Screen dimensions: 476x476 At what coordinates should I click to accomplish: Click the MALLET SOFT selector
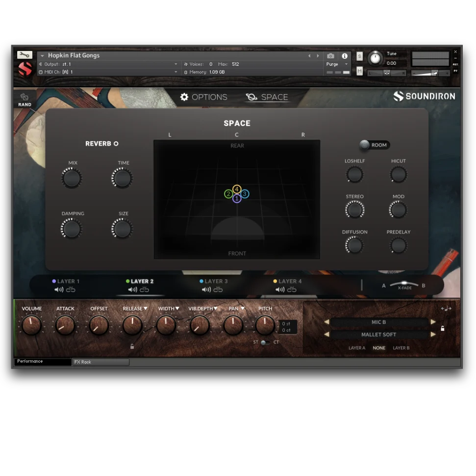pyautogui.click(x=379, y=334)
